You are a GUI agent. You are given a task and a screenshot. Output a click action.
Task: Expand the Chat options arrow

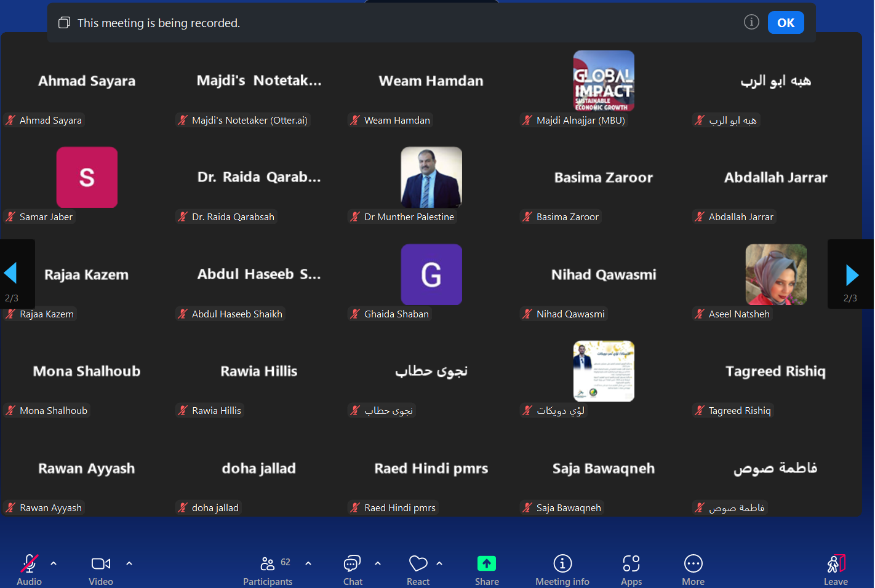pos(378,563)
